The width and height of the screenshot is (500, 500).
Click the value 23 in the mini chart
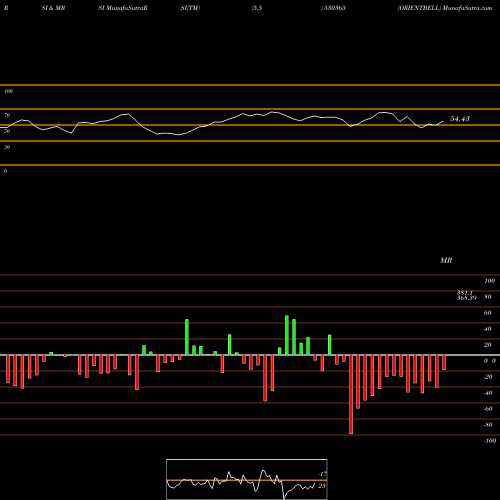(x=322, y=486)
